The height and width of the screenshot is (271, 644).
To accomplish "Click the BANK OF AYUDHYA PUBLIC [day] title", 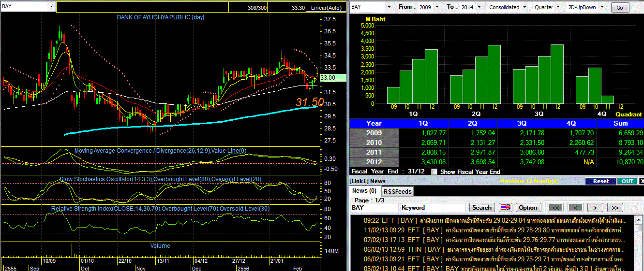I will pyautogui.click(x=161, y=17).
